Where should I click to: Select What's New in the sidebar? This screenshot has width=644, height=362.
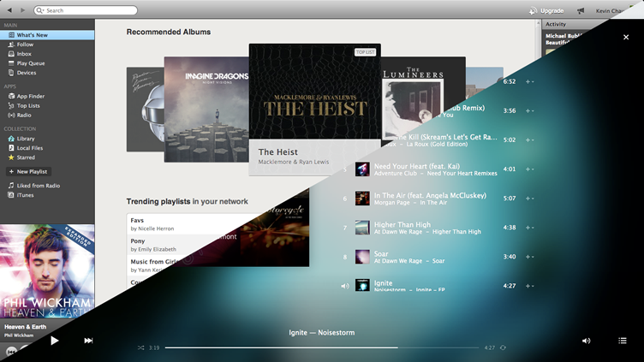(33, 35)
